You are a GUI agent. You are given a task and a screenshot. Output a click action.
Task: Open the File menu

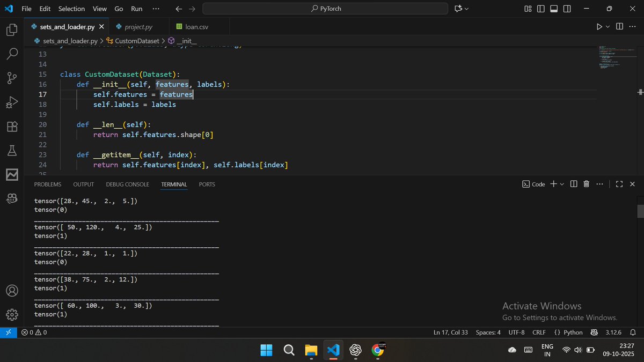tap(26, 9)
